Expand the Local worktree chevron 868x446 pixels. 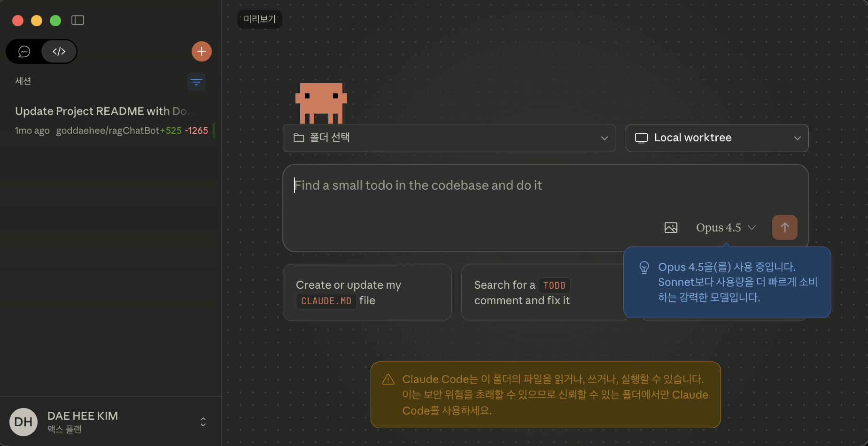pos(797,138)
